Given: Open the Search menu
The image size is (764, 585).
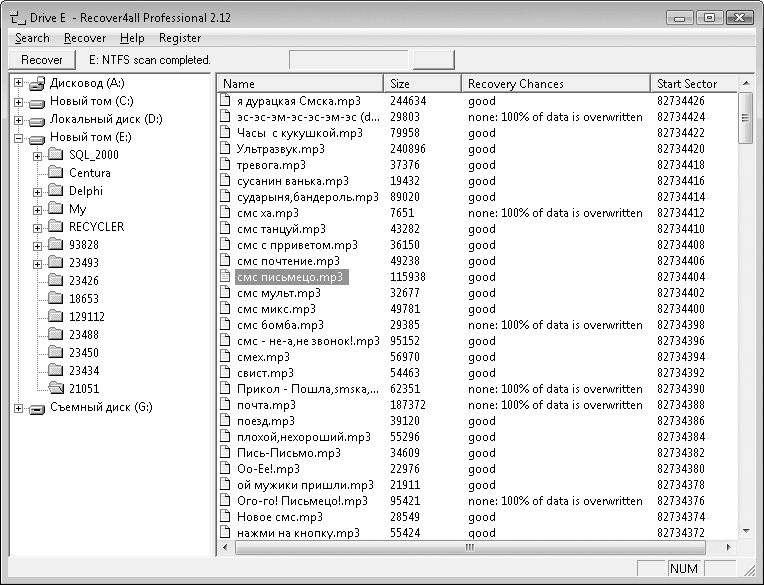Looking at the screenshot, I should pos(32,38).
